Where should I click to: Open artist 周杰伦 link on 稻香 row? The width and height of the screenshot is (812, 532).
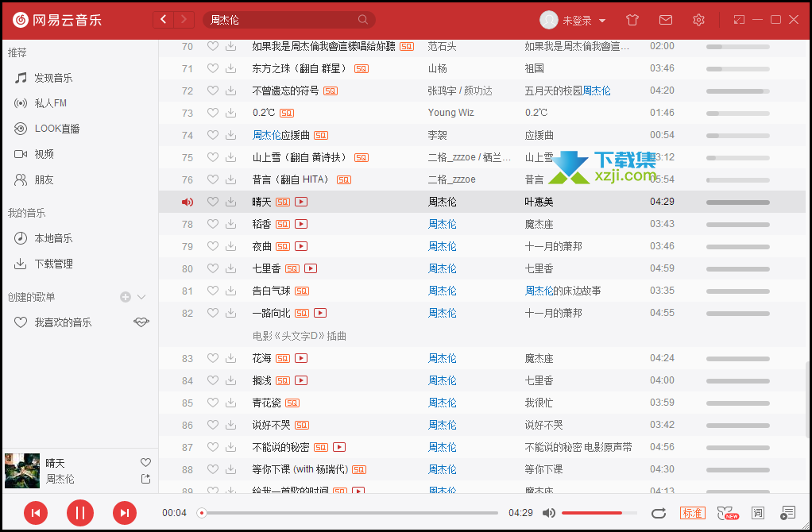point(443,224)
